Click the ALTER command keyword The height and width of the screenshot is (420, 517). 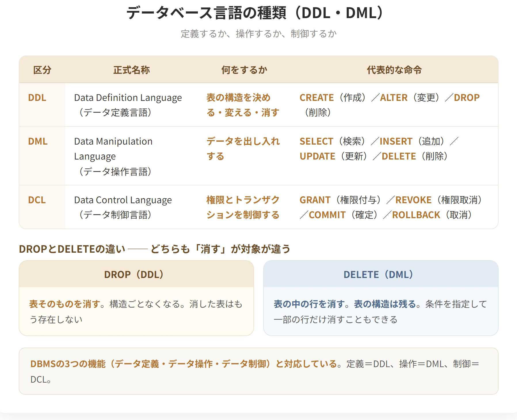(394, 98)
